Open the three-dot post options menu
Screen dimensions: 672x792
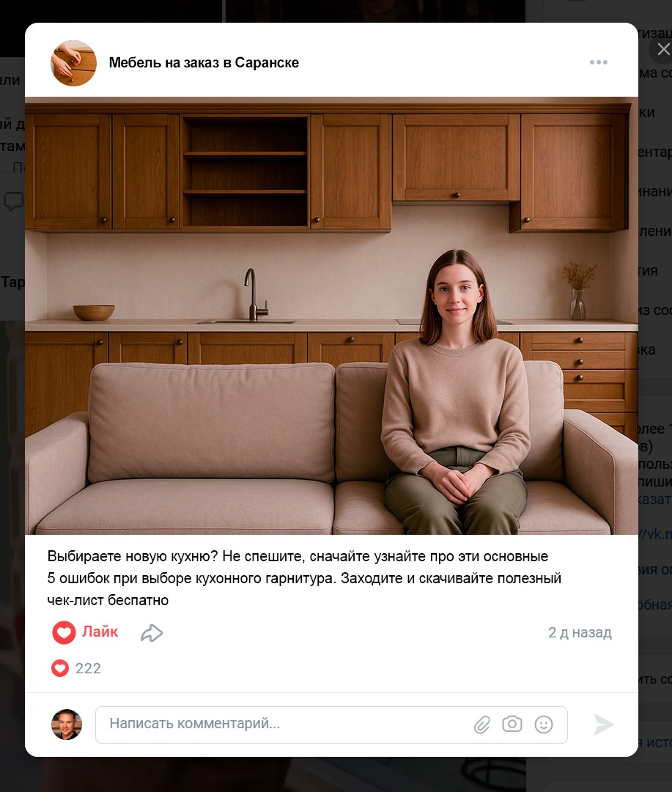point(598,62)
